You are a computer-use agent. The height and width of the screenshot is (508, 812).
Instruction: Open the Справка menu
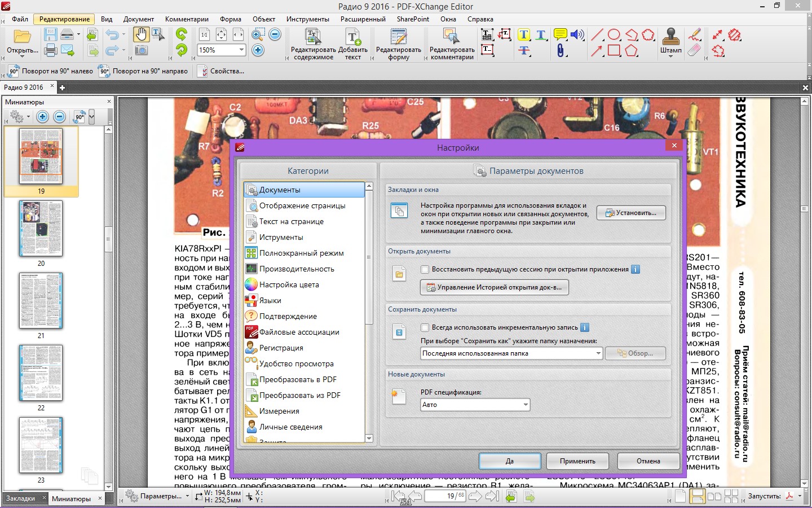point(480,19)
